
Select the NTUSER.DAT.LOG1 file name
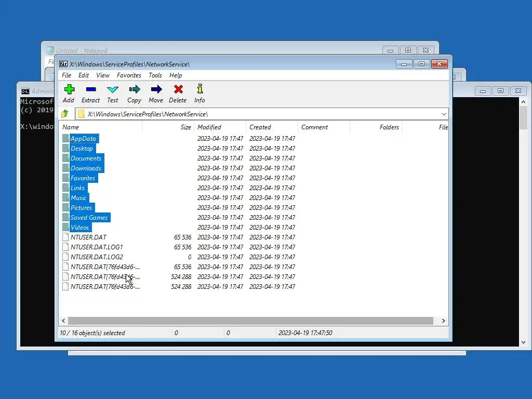[97, 247]
